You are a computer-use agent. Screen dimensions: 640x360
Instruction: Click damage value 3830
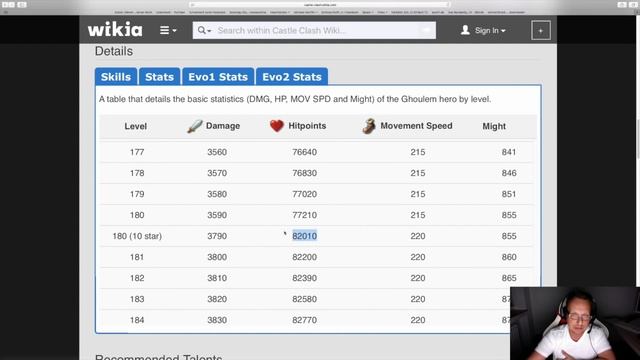[x=217, y=320]
